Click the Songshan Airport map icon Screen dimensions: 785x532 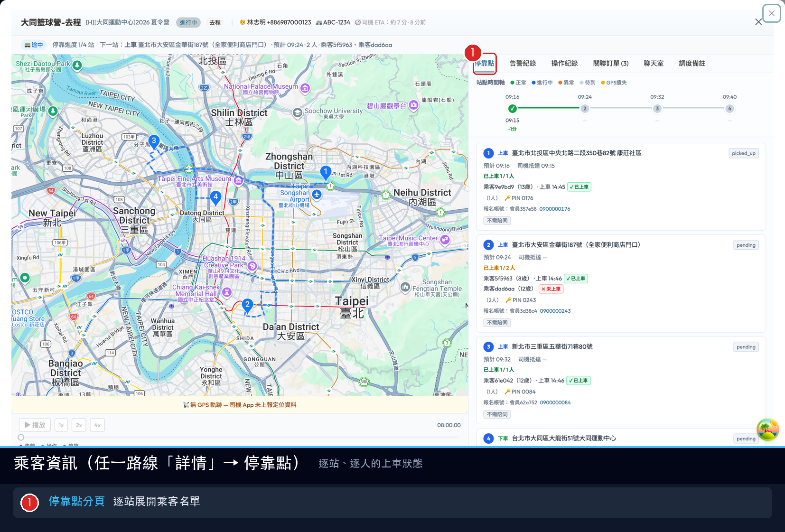click(317, 194)
